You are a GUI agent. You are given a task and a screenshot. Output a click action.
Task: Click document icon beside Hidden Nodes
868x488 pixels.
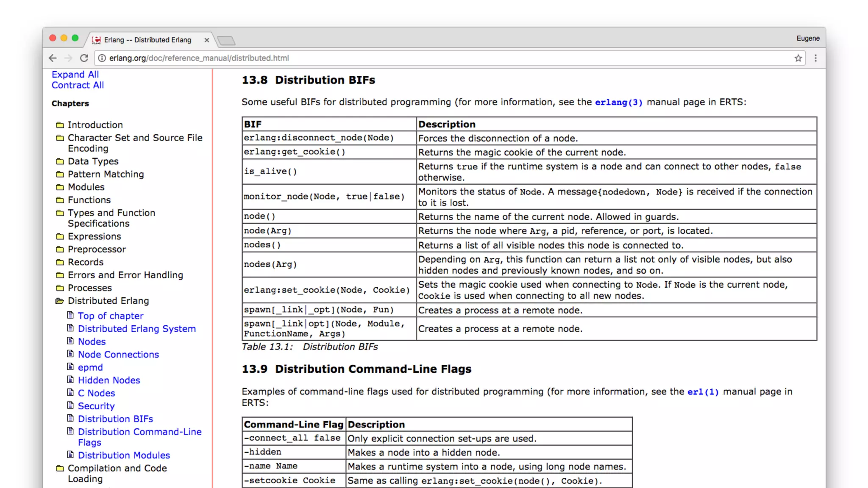point(70,380)
